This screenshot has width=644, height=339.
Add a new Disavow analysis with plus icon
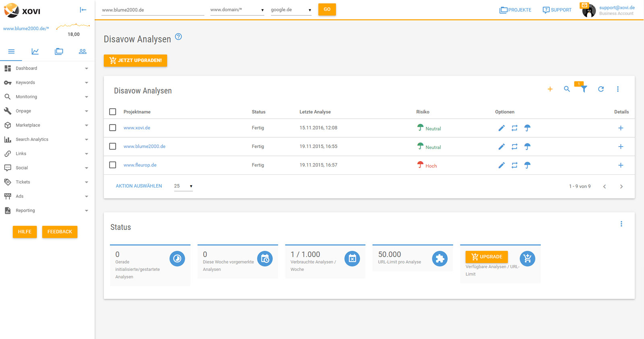tap(550, 89)
